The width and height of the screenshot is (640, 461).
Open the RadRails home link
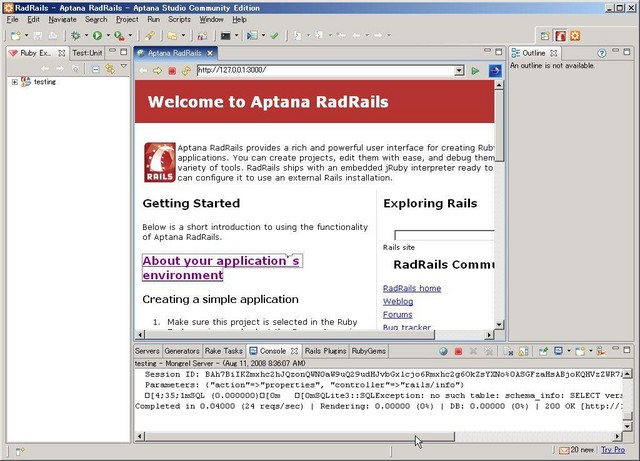[412, 288]
